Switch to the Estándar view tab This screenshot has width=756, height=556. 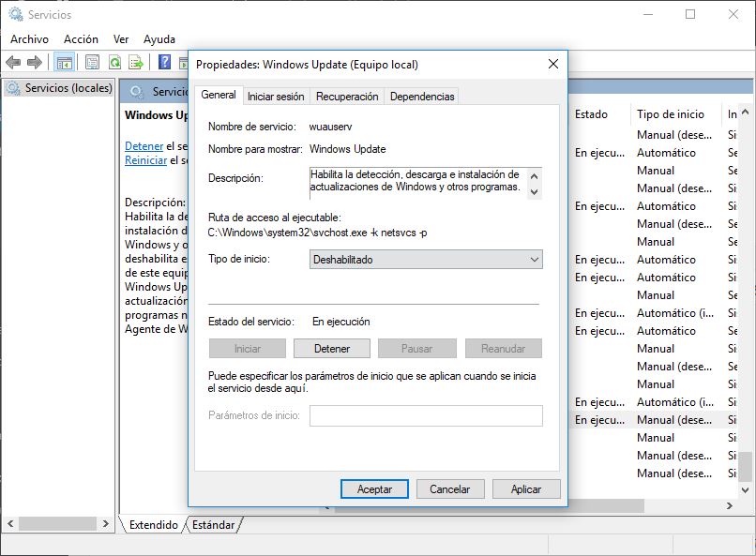point(214,525)
